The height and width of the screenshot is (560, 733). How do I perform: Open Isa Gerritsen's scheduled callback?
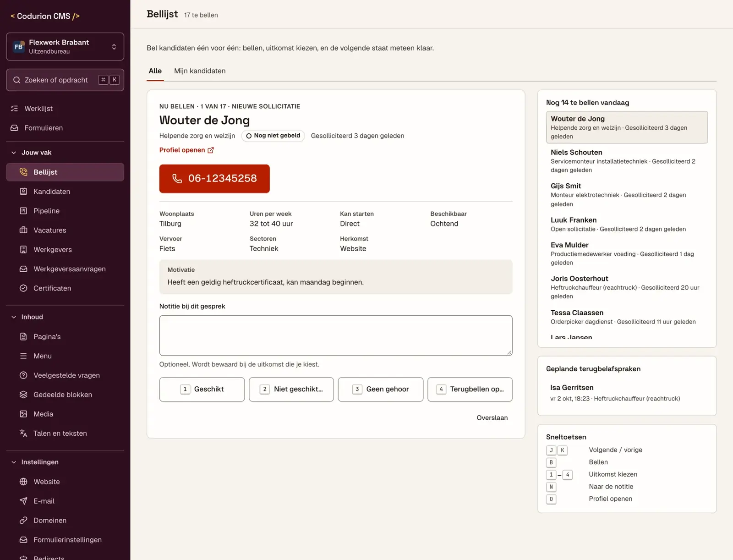627,393
